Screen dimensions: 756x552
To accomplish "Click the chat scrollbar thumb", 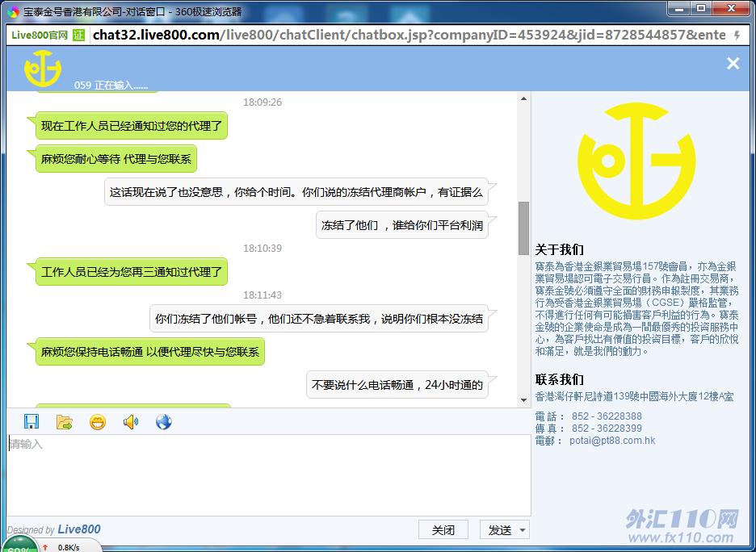I will coord(523,228).
